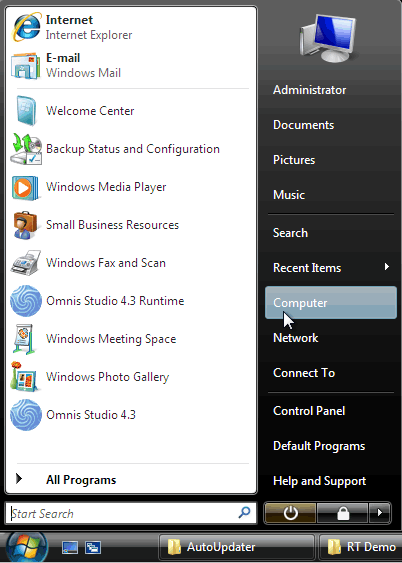
Task: Click the Start orb button
Action: click(26, 546)
